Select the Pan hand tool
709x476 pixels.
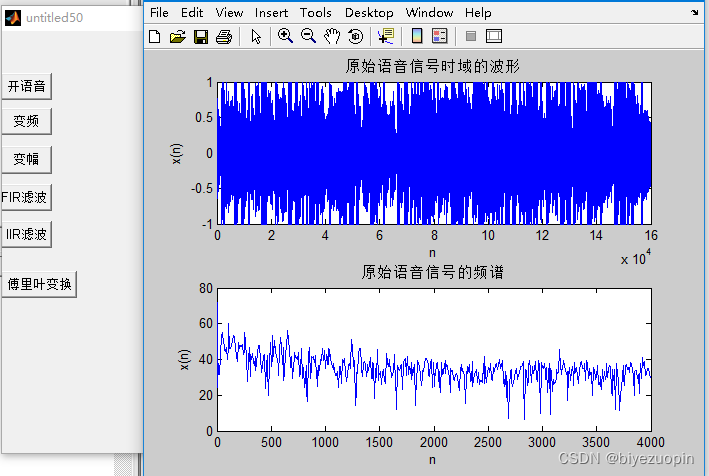click(332, 36)
